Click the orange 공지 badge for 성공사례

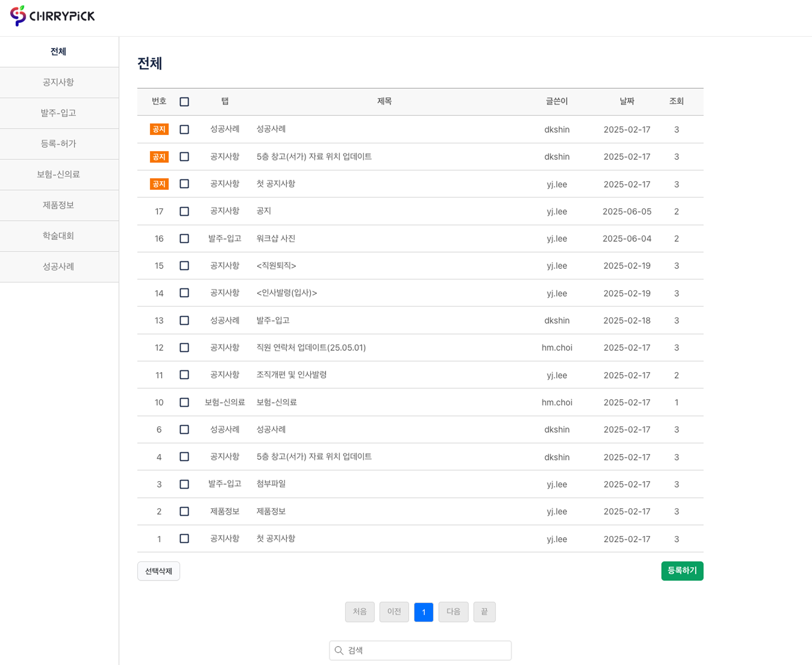[159, 129]
